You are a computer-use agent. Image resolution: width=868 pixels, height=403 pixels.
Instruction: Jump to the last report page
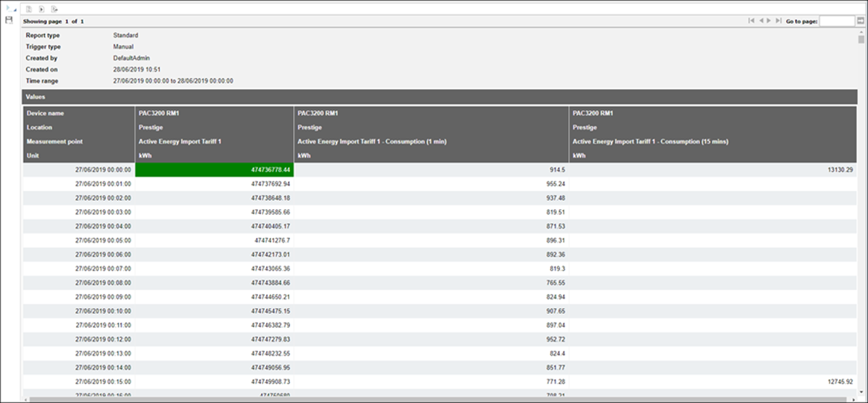[x=778, y=21]
